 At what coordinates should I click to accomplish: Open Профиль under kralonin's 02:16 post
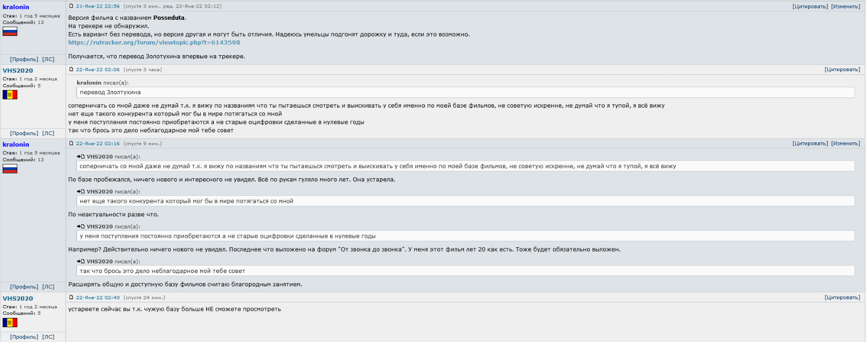(24, 287)
